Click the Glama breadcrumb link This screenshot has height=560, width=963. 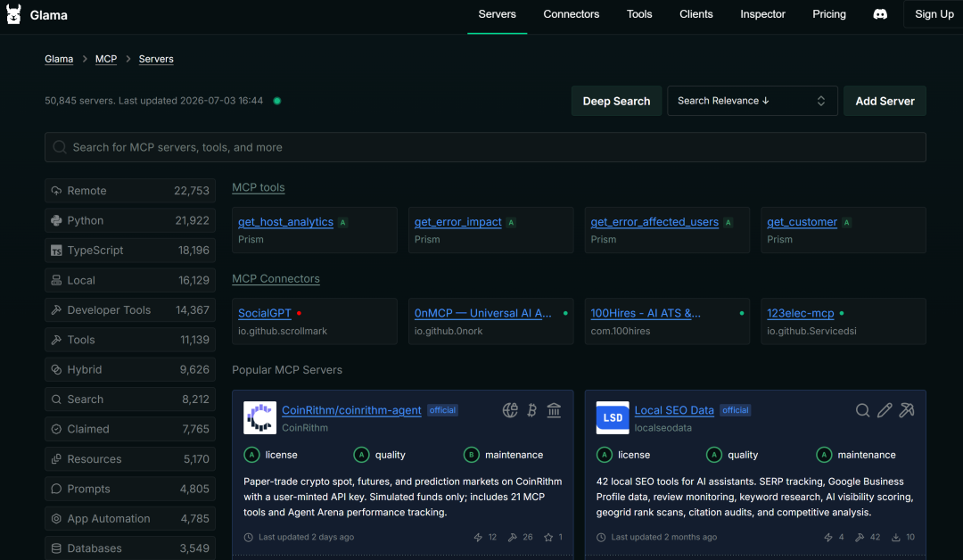tap(59, 59)
